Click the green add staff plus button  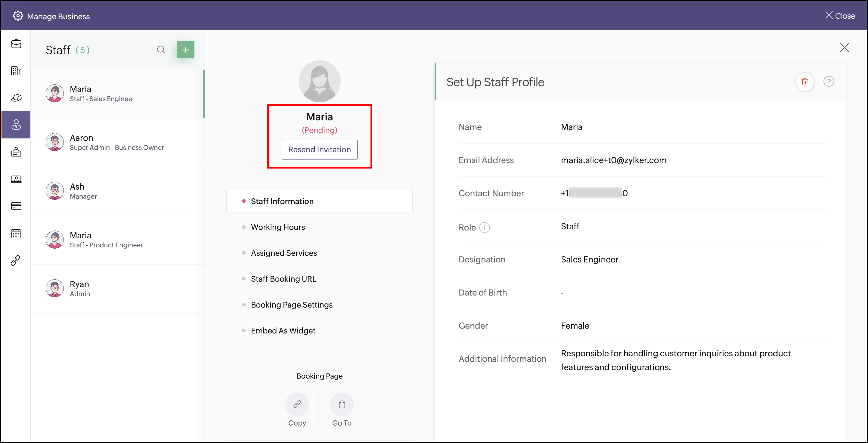point(185,50)
